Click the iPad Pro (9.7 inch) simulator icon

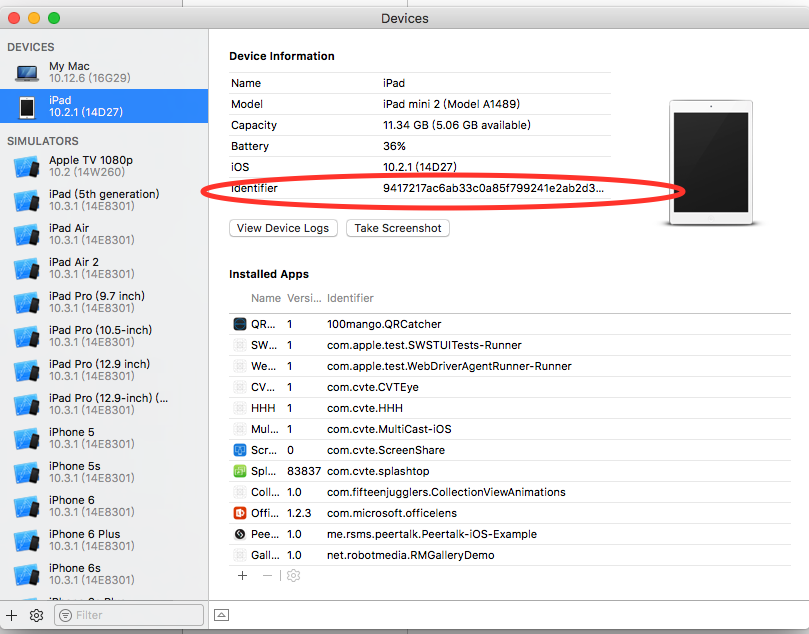pyautogui.click(x=27, y=303)
